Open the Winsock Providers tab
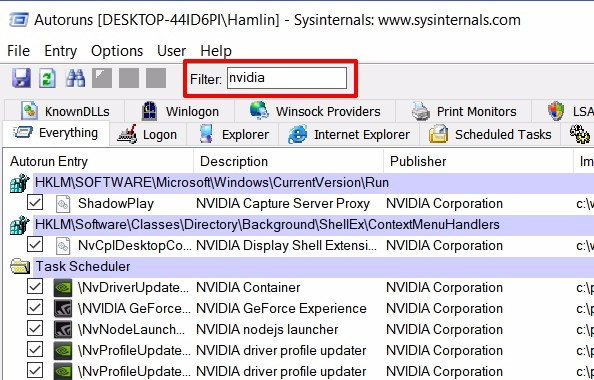 315,111
